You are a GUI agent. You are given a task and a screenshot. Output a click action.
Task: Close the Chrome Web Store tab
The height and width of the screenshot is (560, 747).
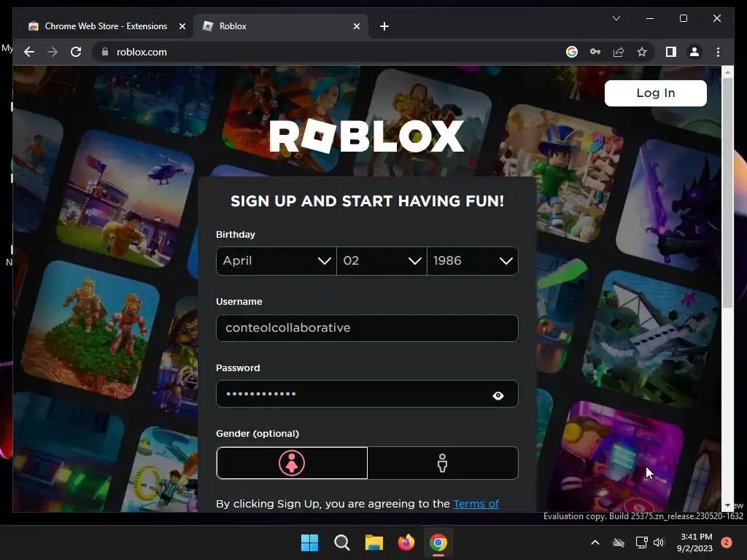(182, 26)
